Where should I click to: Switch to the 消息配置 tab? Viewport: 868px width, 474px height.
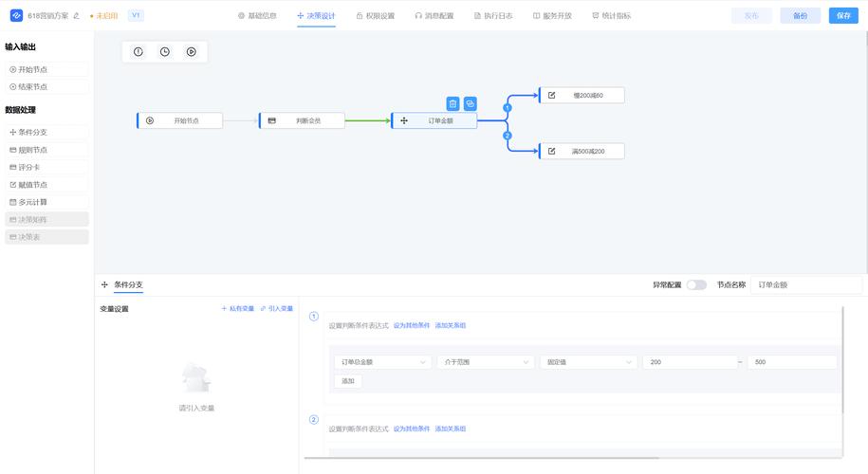click(x=434, y=16)
